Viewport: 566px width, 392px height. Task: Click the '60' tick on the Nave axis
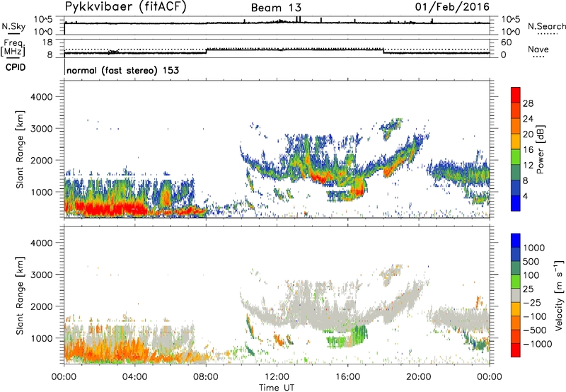tap(506, 42)
